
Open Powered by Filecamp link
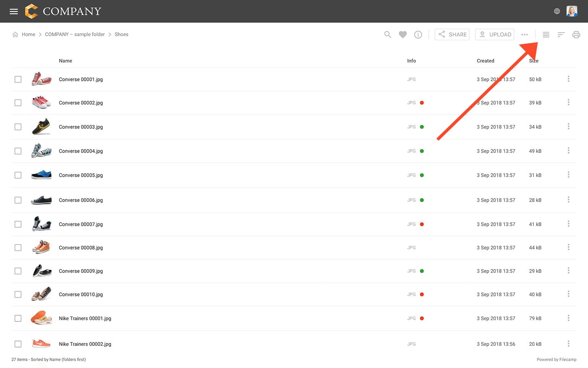pos(556,360)
